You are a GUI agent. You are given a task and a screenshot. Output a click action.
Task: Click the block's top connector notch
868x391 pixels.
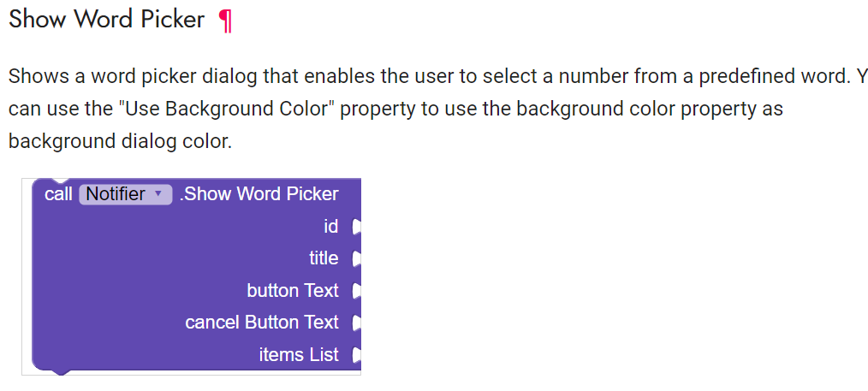[x=61, y=181]
